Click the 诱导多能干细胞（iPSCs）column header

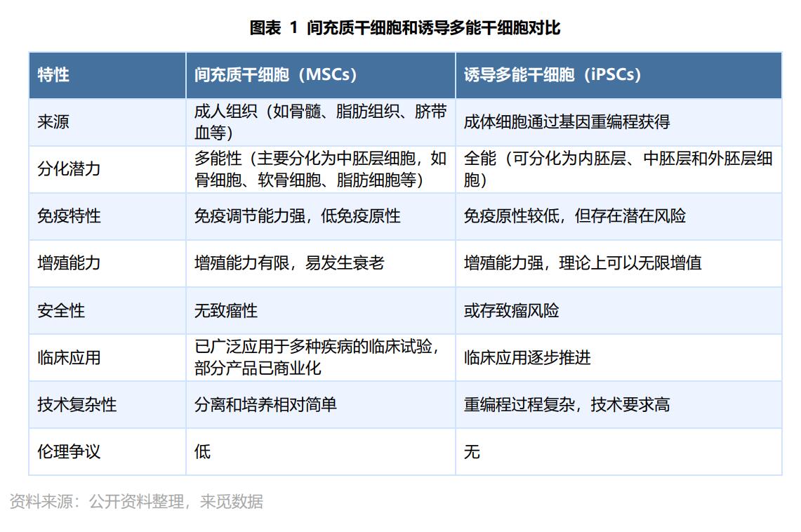552,75
